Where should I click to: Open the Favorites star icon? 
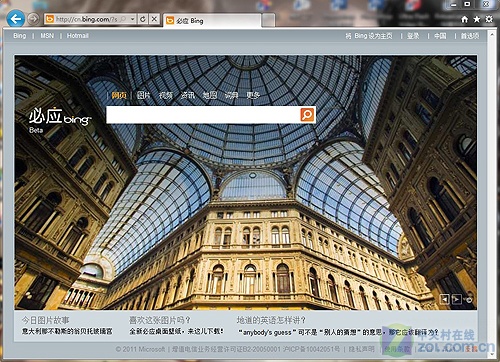[477, 19]
